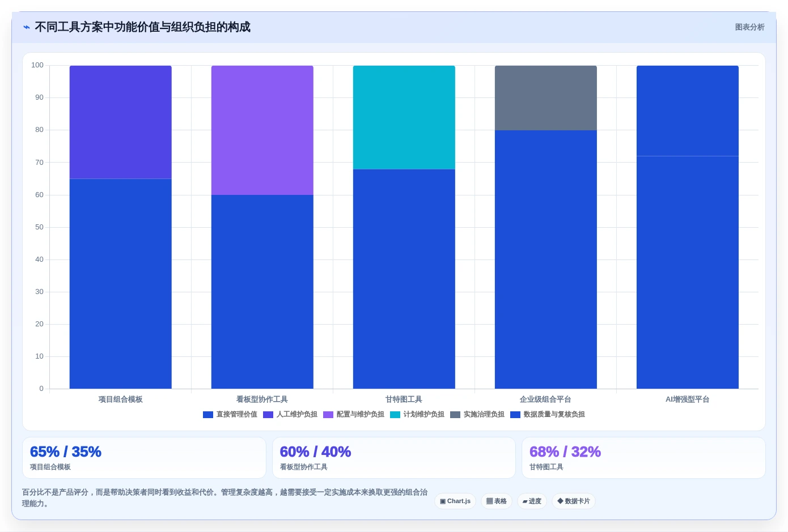The image size is (788, 532).
Task: Select the 65% / 35% stat card
Action: point(144,458)
